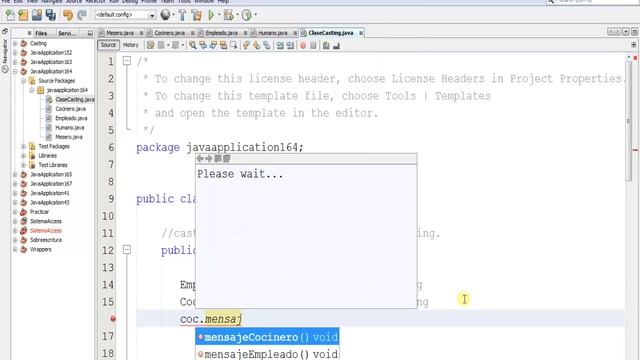Click Find Selection magnifier icon in editor toolbar
Image resolution: width=640 pixels, height=360 pixels.
coord(192,45)
